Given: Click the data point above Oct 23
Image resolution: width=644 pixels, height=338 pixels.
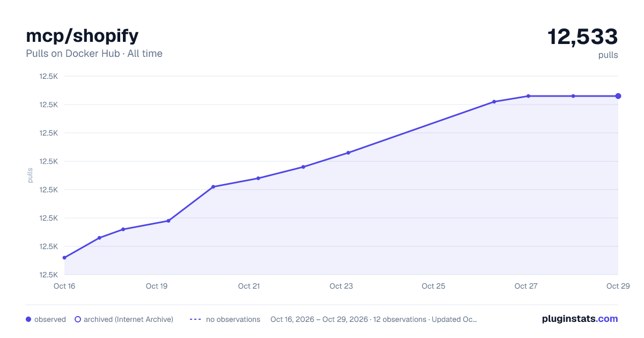Looking at the screenshot, I should pos(348,153).
